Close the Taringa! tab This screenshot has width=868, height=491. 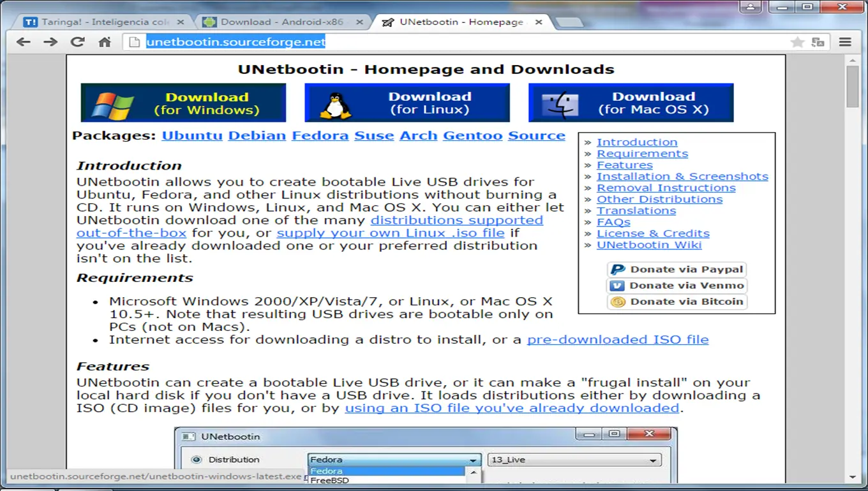(180, 22)
